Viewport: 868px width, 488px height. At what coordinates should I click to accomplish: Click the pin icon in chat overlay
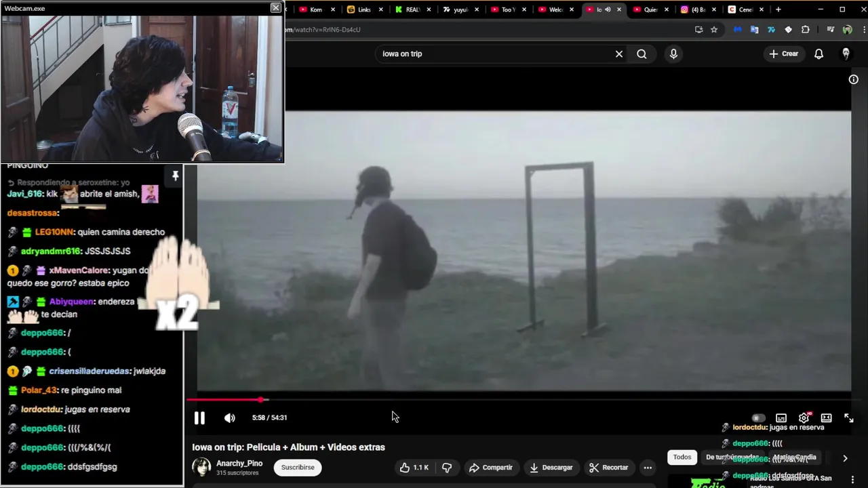click(x=175, y=176)
